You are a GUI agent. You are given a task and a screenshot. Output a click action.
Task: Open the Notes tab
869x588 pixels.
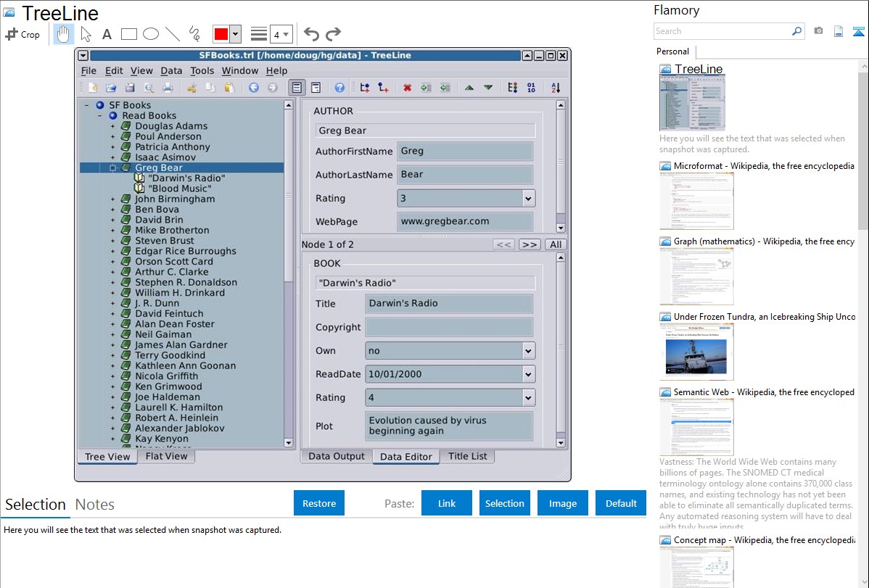[95, 505]
